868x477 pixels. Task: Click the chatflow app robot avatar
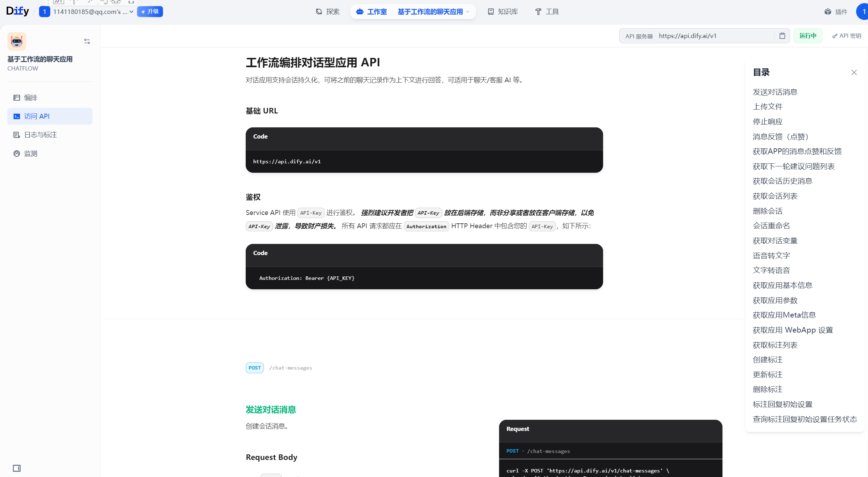17,42
